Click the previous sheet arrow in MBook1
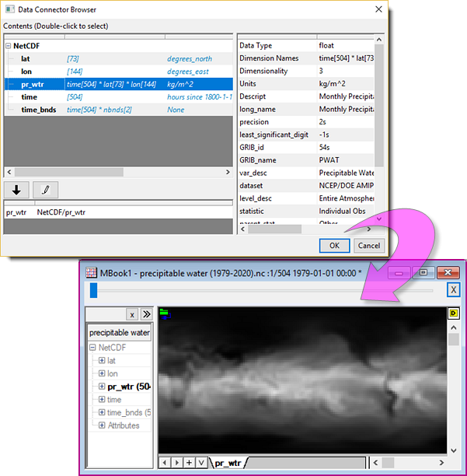The width and height of the screenshot is (467, 476). click(165, 463)
